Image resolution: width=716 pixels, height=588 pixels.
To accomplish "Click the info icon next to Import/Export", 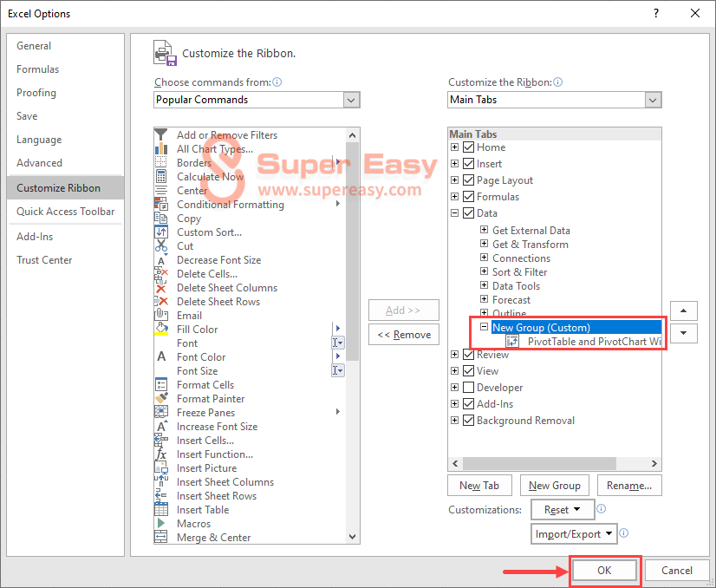I will [624, 533].
